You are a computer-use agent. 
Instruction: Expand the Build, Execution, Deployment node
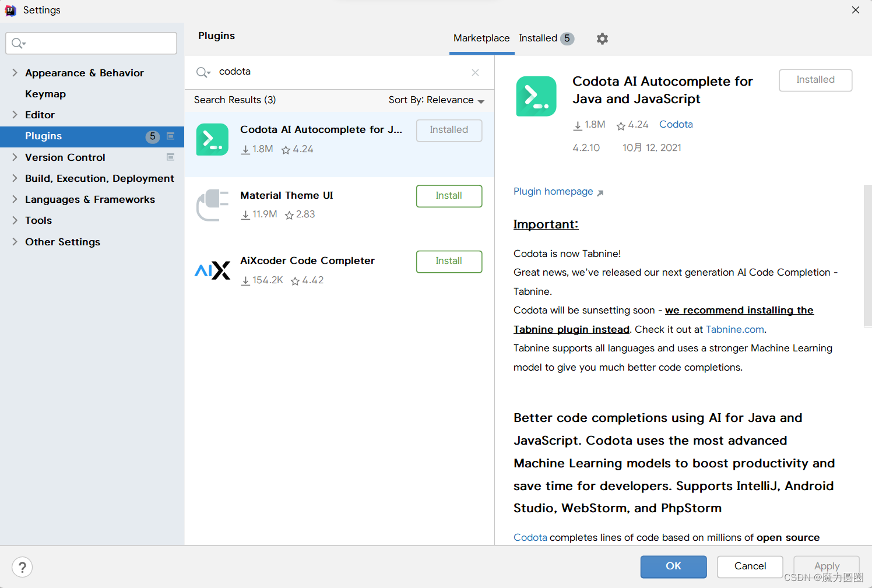(x=15, y=178)
